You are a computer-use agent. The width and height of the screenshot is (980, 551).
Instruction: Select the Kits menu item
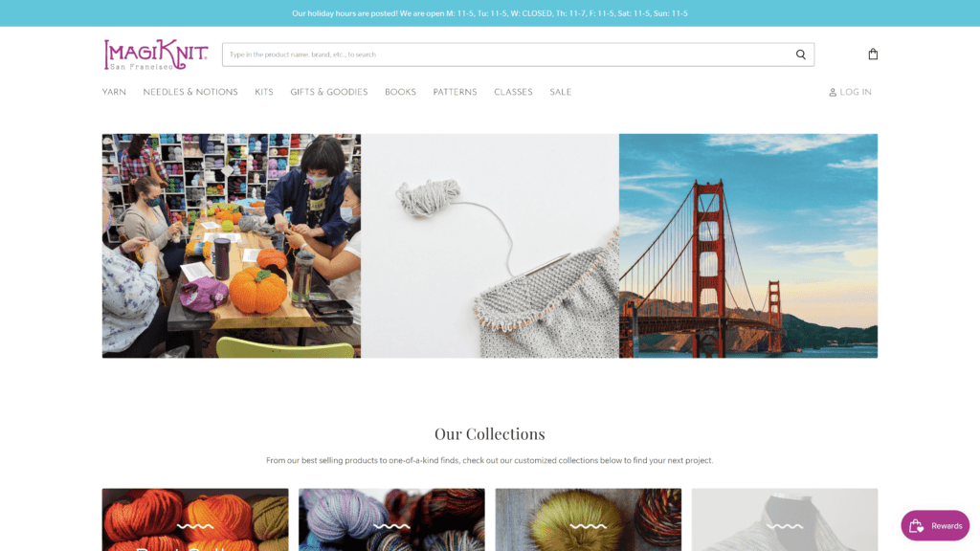click(264, 92)
